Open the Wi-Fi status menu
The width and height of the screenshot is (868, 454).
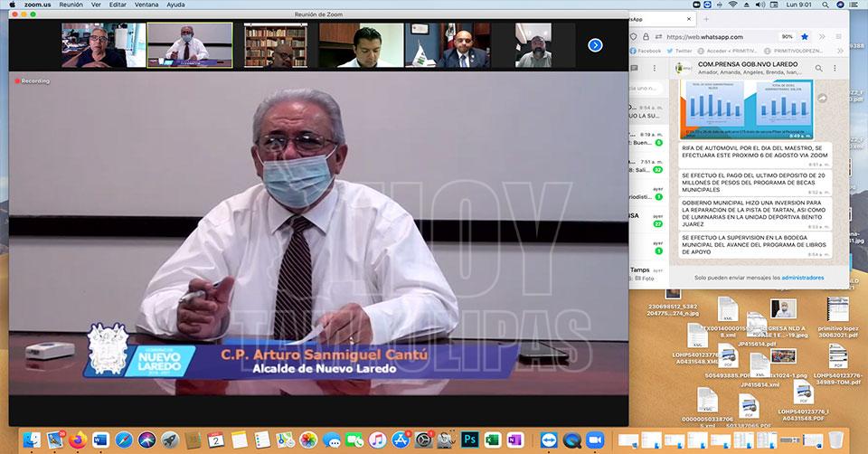point(731,5)
